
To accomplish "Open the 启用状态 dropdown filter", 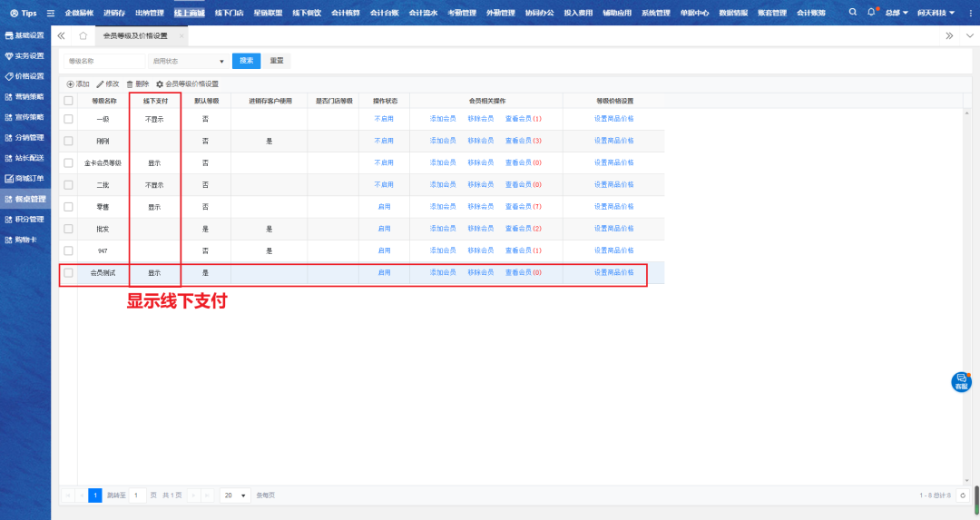I will coord(189,61).
